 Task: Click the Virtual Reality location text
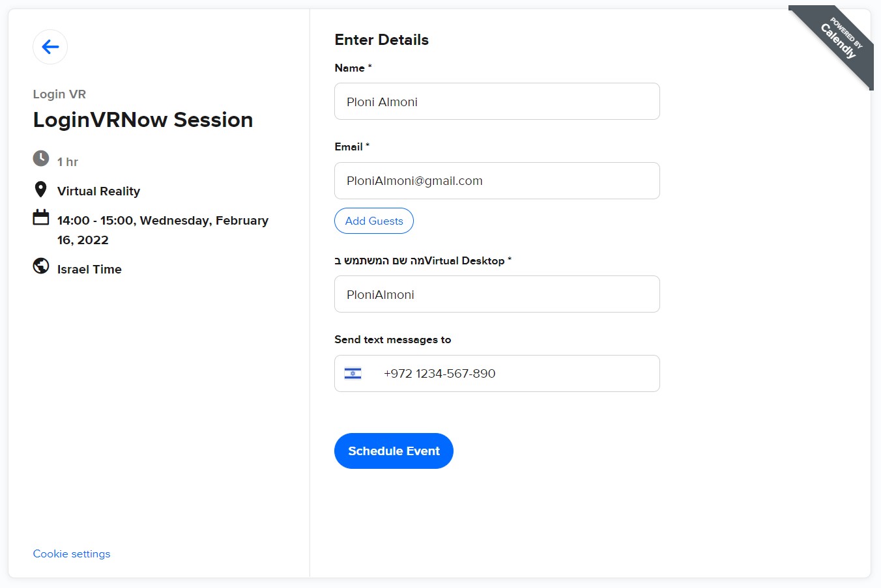(x=98, y=191)
